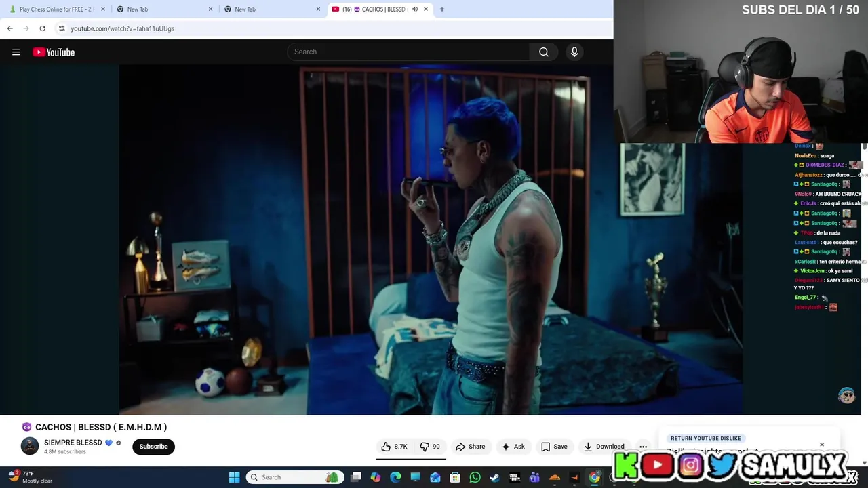Click chat message from Lautica61
Viewport: 868px width, 488px height.
point(826,243)
